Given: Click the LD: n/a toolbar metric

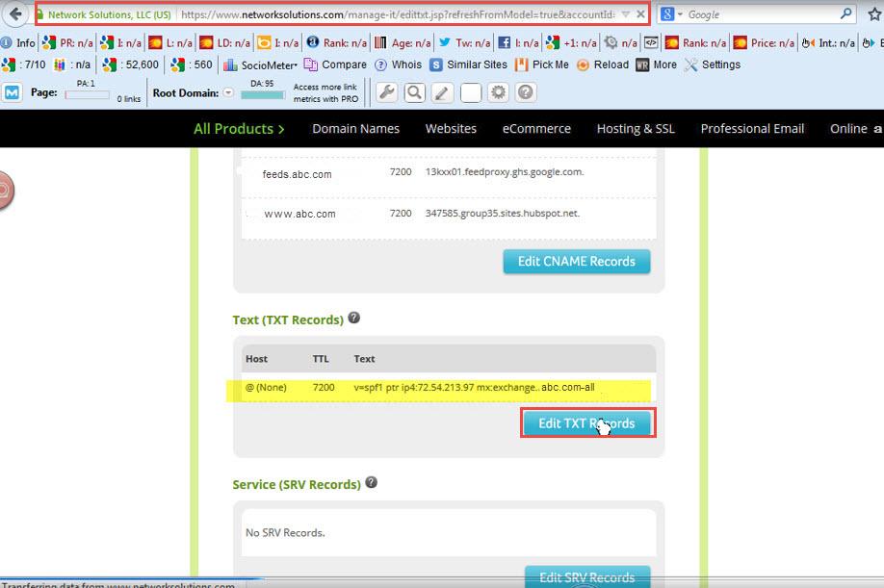Looking at the screenshot, I should pos(225,42).
